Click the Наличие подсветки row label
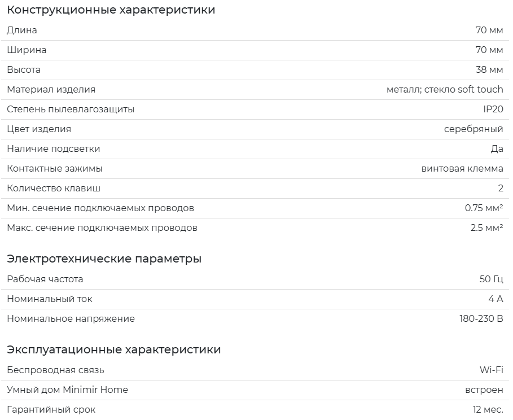The width and height of the screenshot is (513, 420). coord(53,148)
